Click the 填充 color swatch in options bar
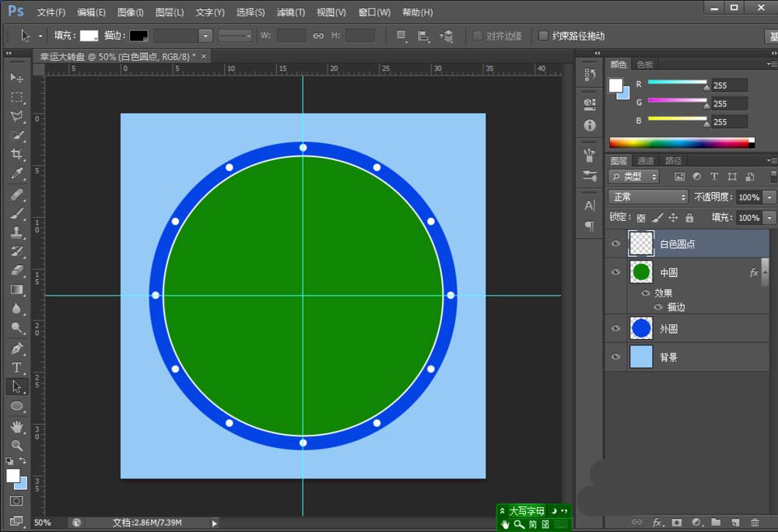 coord(89,36)
